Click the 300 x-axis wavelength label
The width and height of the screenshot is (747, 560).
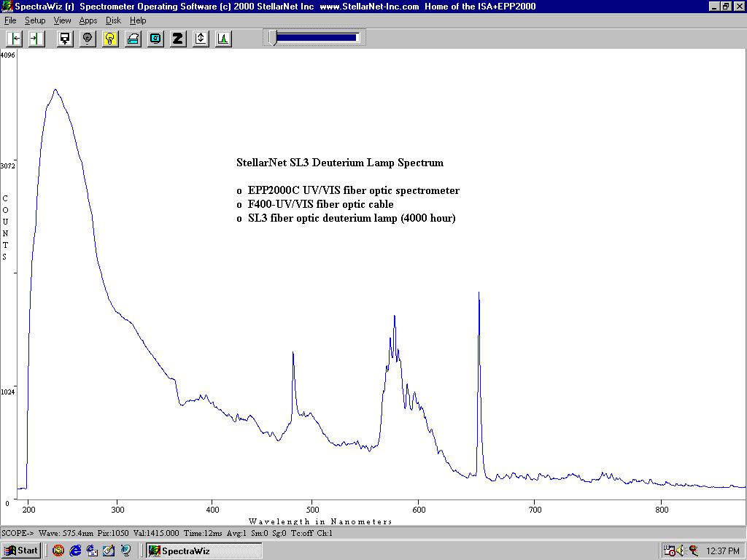coord(117,510)
